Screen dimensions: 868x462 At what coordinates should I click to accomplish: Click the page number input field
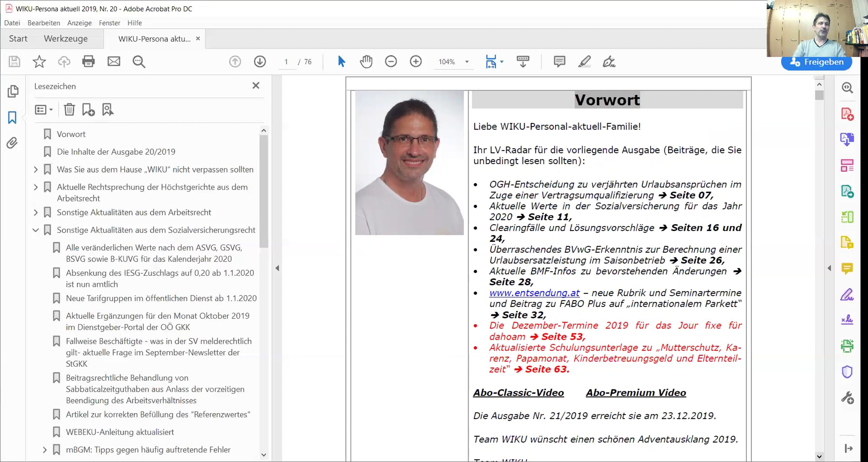[286, 62]
